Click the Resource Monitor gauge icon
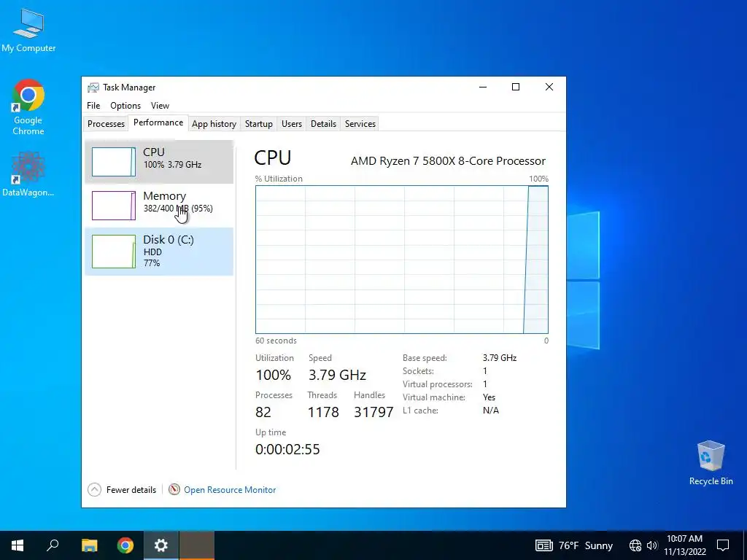 174,489
